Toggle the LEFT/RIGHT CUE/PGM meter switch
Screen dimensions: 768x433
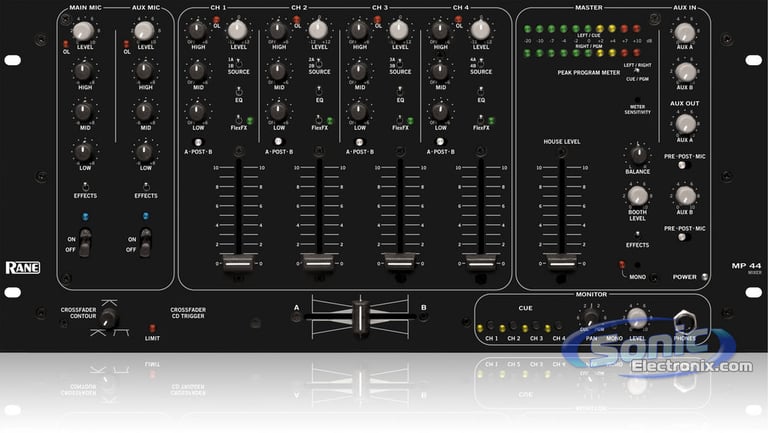[637, 71]
